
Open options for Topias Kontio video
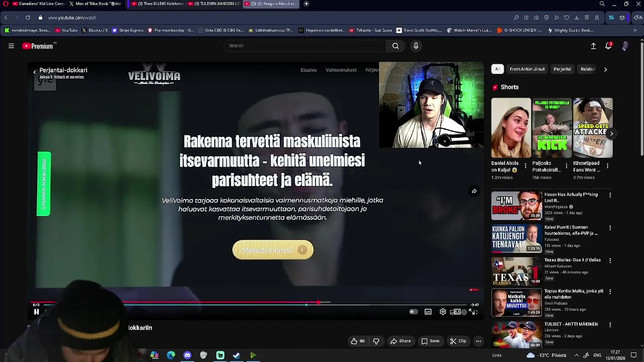pos(610,292)
